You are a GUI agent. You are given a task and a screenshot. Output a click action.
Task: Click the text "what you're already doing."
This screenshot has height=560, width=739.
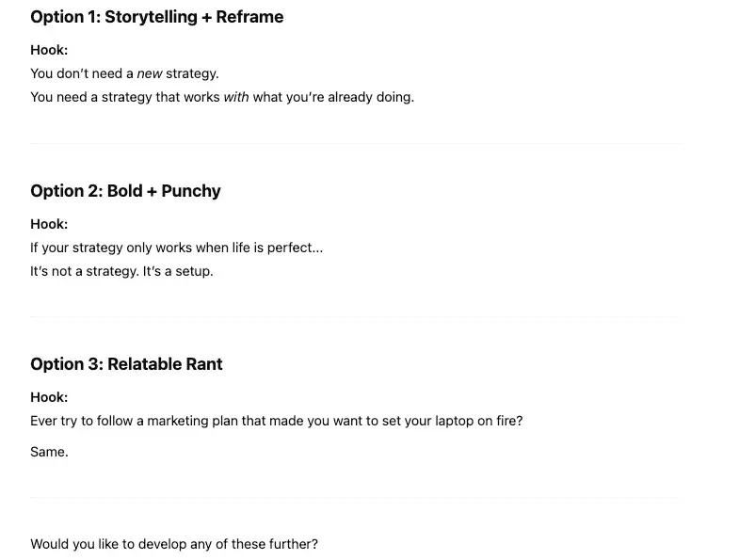tap(333, 97)
